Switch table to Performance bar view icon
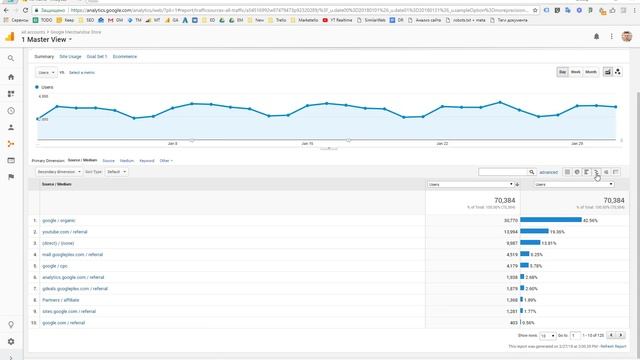The width and height of the screenshot is (640, 360). [587, 172]
